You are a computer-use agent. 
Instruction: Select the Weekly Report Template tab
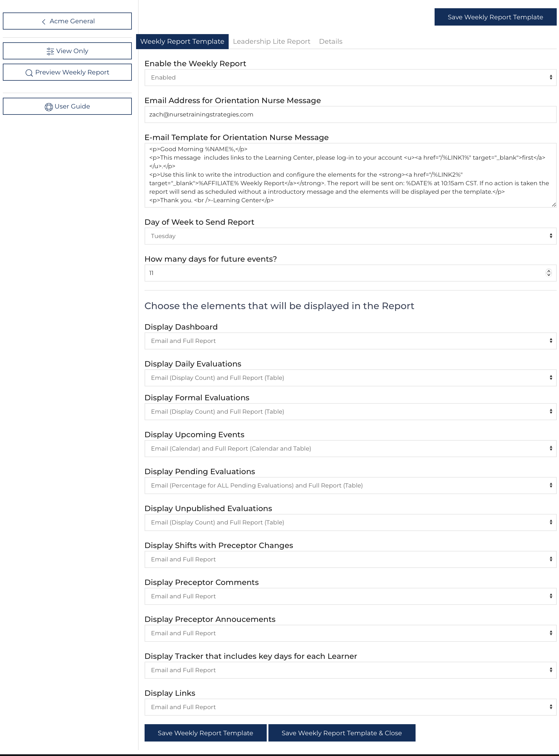click(182, 42)
